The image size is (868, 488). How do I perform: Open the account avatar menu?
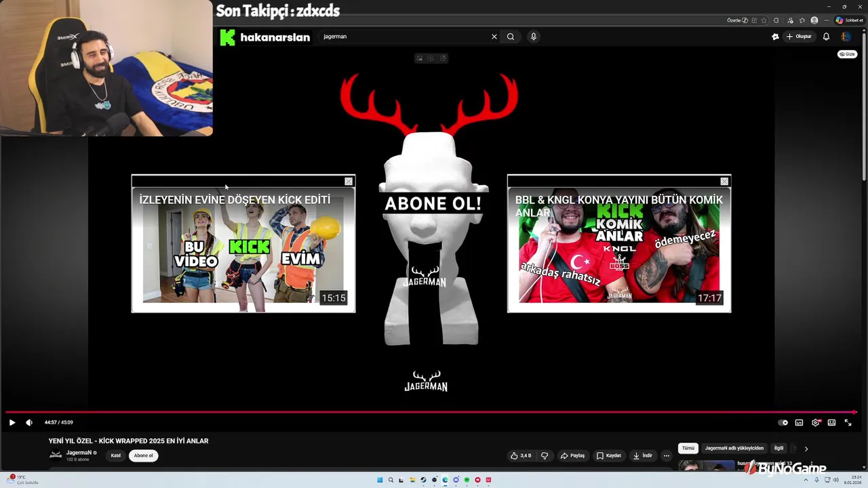(x=846, y=37)
